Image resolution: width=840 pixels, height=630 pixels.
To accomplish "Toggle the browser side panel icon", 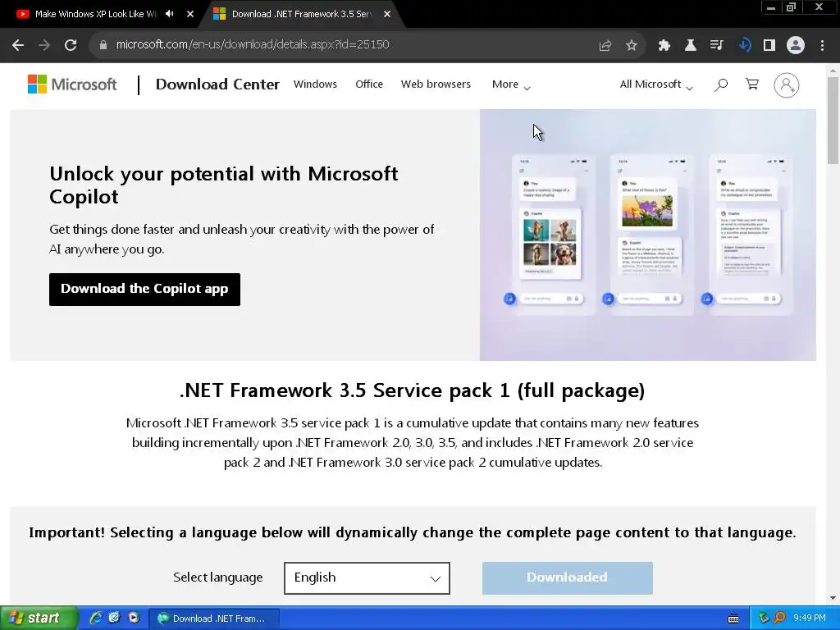I will (769, 45).
